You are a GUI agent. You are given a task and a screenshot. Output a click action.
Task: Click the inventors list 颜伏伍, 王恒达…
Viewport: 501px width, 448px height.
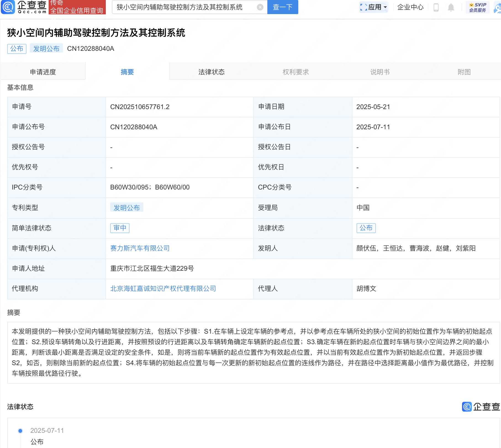click(x=416, y=248)
